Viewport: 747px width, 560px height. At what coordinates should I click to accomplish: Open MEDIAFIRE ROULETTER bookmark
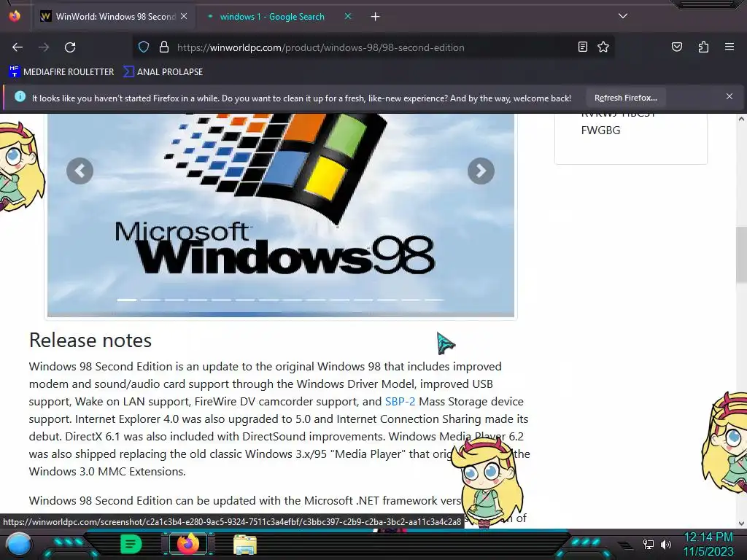61,72
